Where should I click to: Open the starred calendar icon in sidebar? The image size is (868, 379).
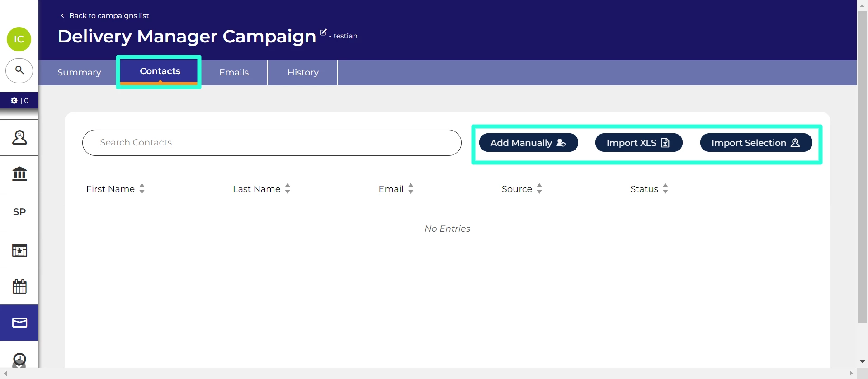19,250
